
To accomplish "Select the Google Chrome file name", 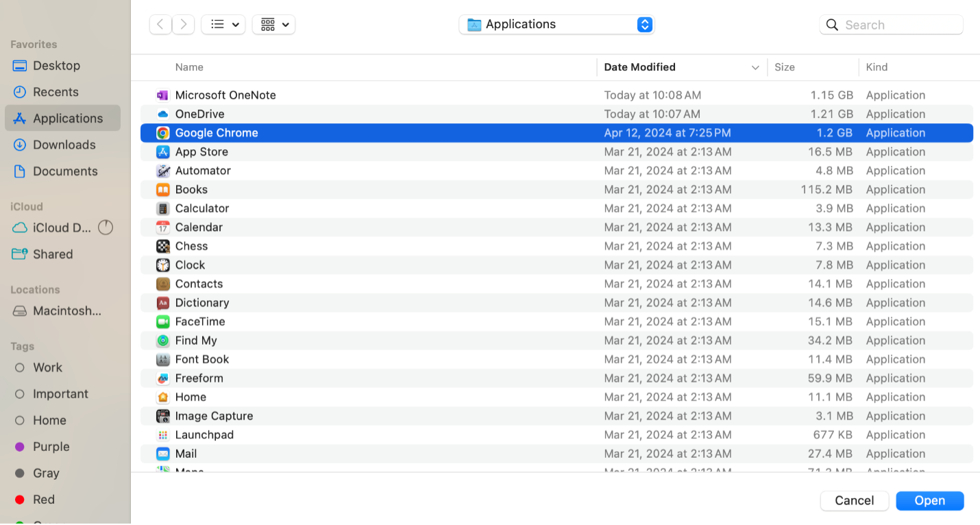I will coord(217,133).
